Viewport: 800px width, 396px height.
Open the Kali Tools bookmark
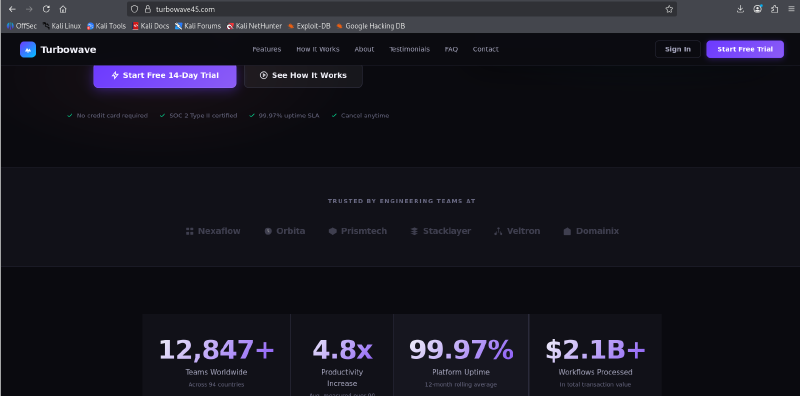tap(106, 26)
